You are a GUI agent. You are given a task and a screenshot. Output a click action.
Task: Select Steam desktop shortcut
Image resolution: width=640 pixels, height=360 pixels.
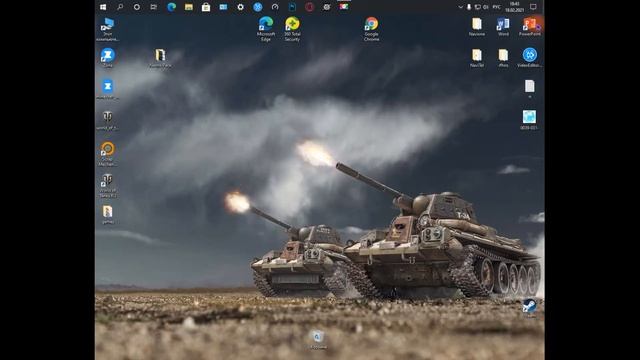530,308
